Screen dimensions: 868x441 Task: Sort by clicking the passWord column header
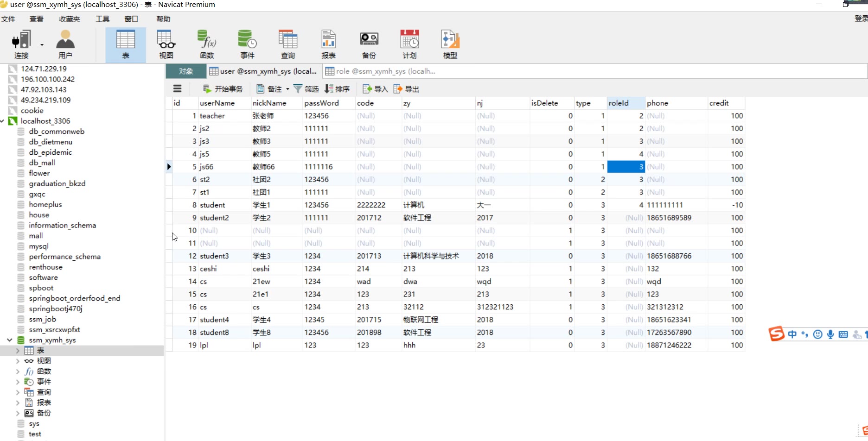pyautogui.click(x=322, y=103)
